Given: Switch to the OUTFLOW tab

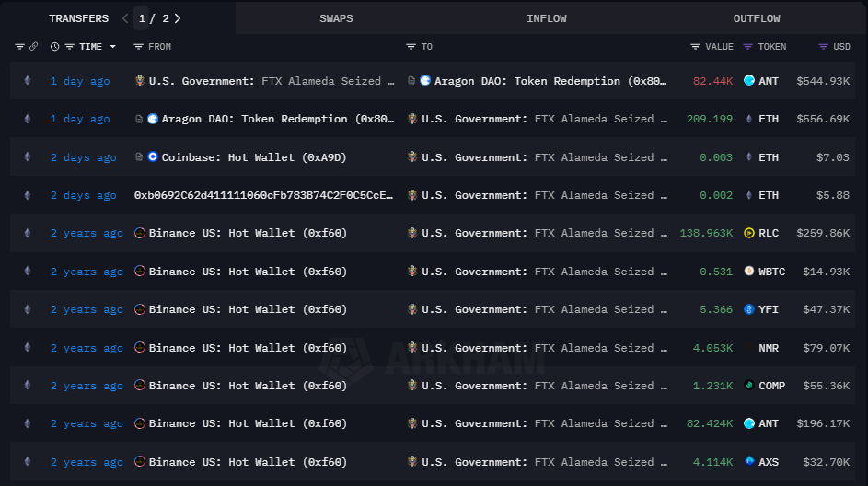Looking at the screenshot, I should tap(757, 18).
